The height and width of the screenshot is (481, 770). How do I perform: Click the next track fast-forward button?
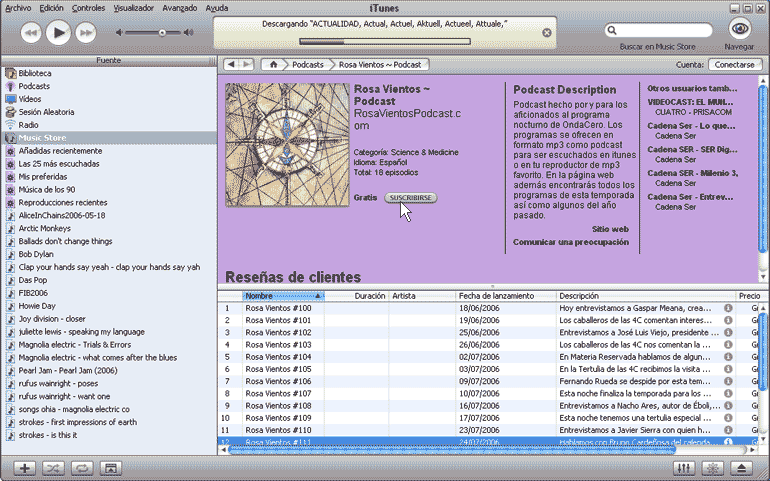(x=86, y=33)
